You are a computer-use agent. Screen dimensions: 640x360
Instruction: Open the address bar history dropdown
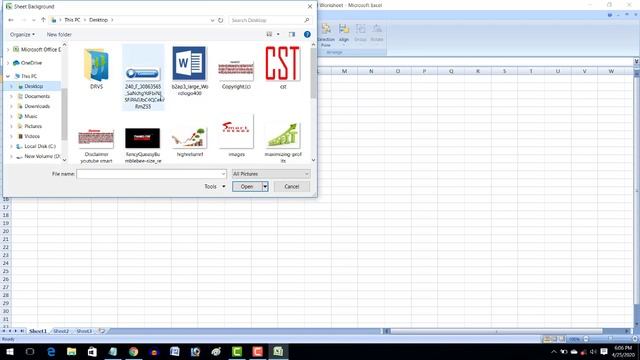pyautogui.click(x=212, y=20)
